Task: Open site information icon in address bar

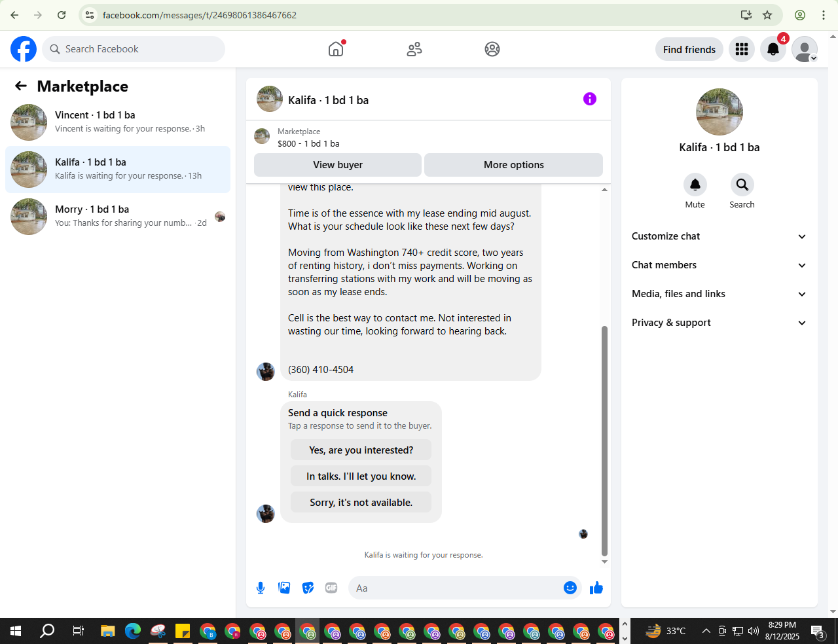Action: point(90,15)
